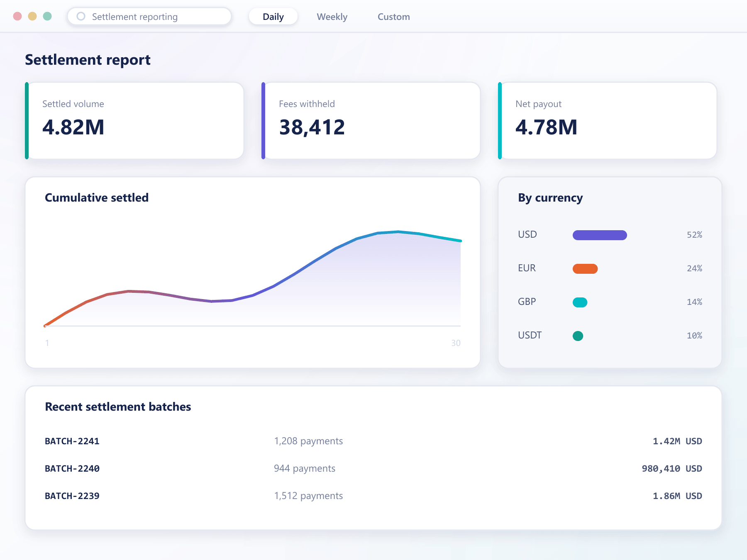747x560 pixels.
Task: Click the yellow window minimize dot
Action: click(32, 16)
